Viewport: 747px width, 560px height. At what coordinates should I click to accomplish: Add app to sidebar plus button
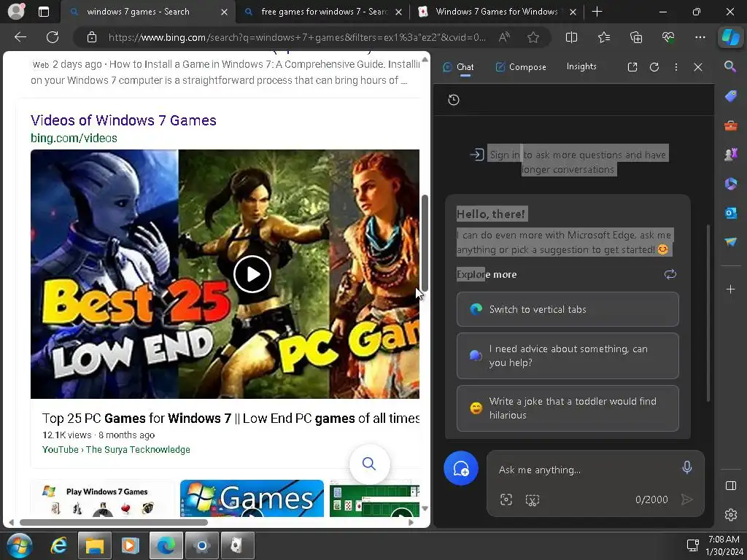730,289
